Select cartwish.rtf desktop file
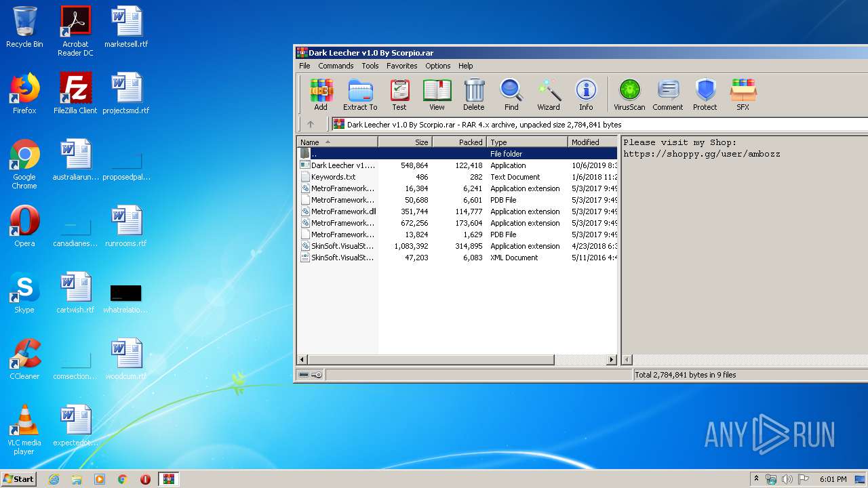 75,293
